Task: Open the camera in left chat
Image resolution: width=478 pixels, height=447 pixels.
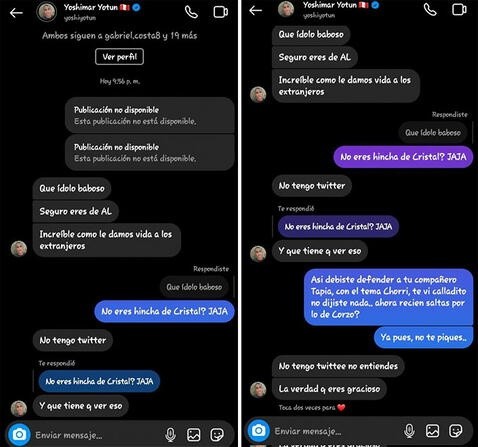Action: click(x=19, y=434)
